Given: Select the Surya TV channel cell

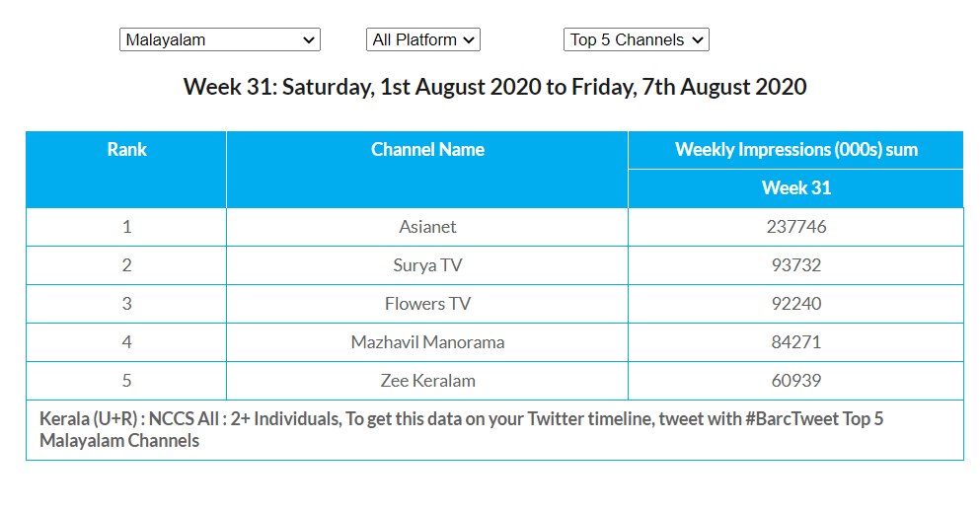Looking at the screenshot, I should pyautogui.click(x=427, y=265).
